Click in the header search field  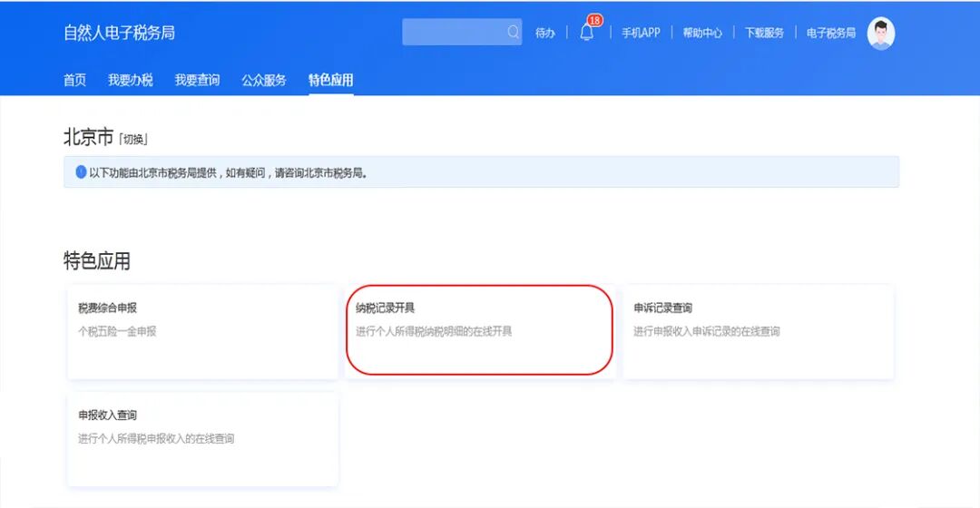pos(454,33)
